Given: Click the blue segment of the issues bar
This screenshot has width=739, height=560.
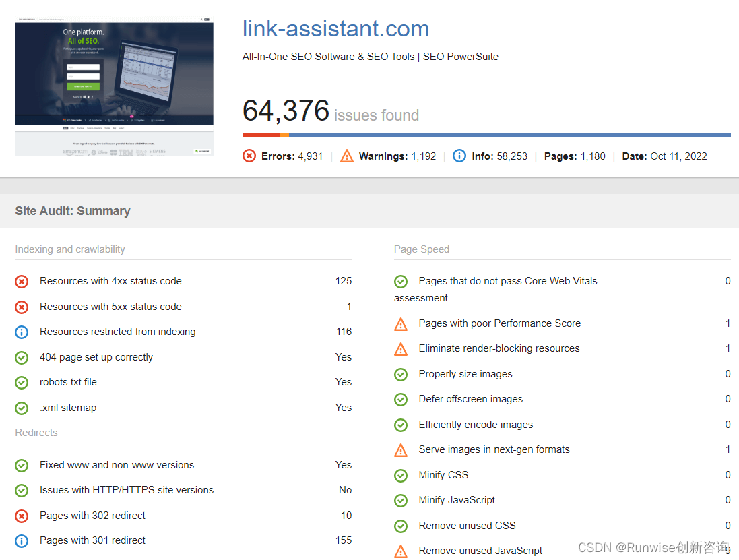Looking at the screenshot, I should tap(509, 135).
